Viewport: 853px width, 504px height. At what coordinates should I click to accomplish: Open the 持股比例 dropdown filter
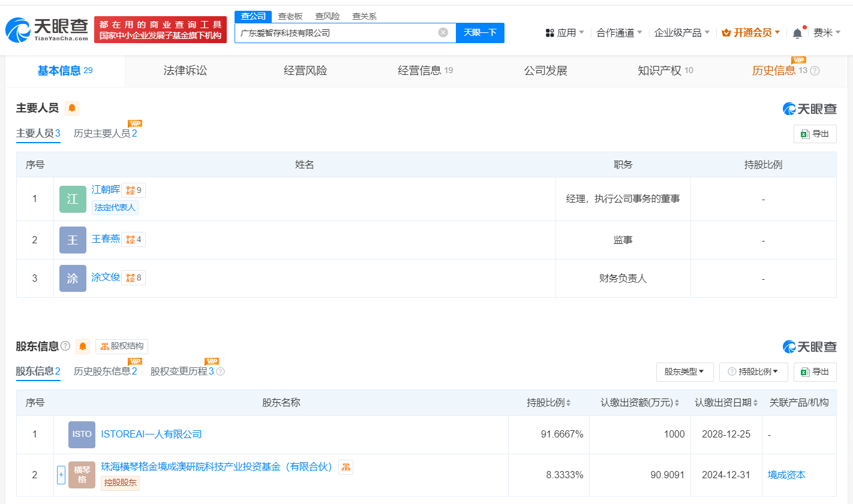point(753,372)
